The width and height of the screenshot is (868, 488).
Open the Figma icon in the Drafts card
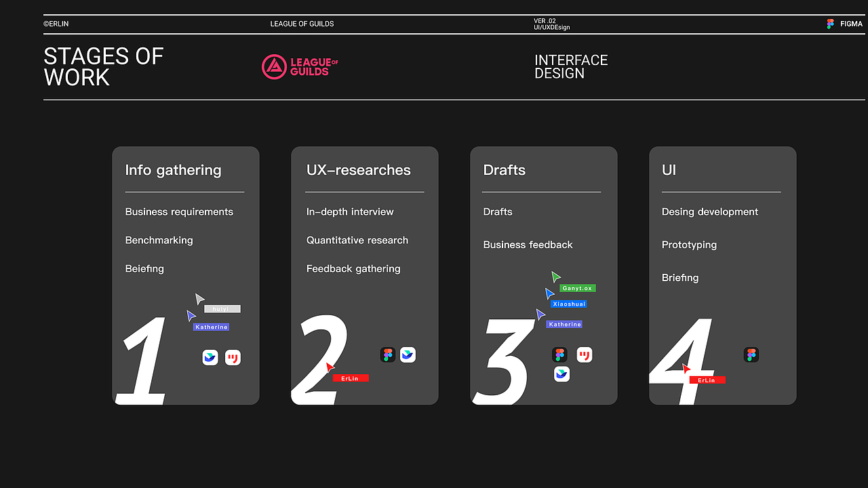(559, 354)
